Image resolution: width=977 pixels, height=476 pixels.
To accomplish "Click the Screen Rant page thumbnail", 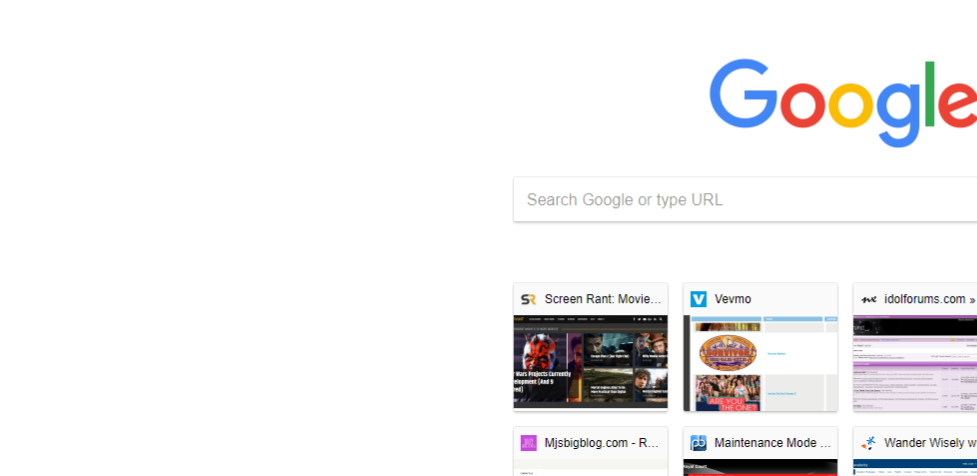I will coord(591,362).
